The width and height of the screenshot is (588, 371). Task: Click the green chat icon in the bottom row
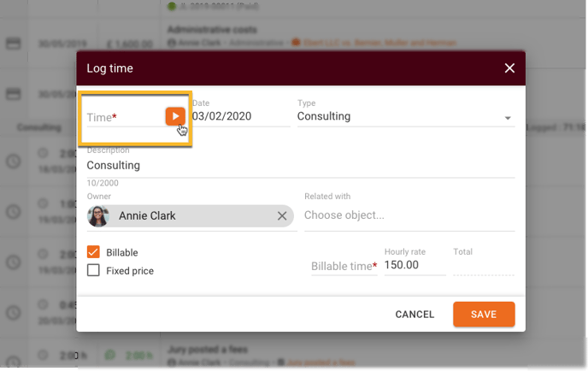coord(109,355)
